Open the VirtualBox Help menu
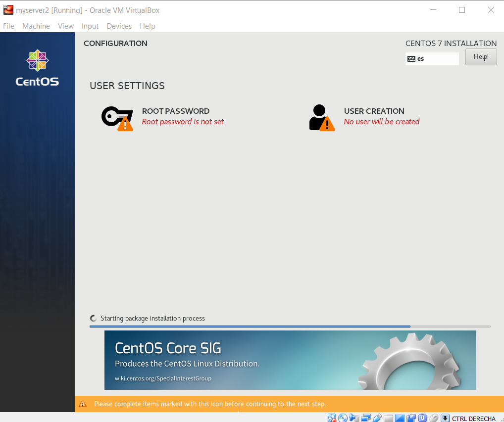Viewport: 504px width, 422px height. click(x=147, y=26)
